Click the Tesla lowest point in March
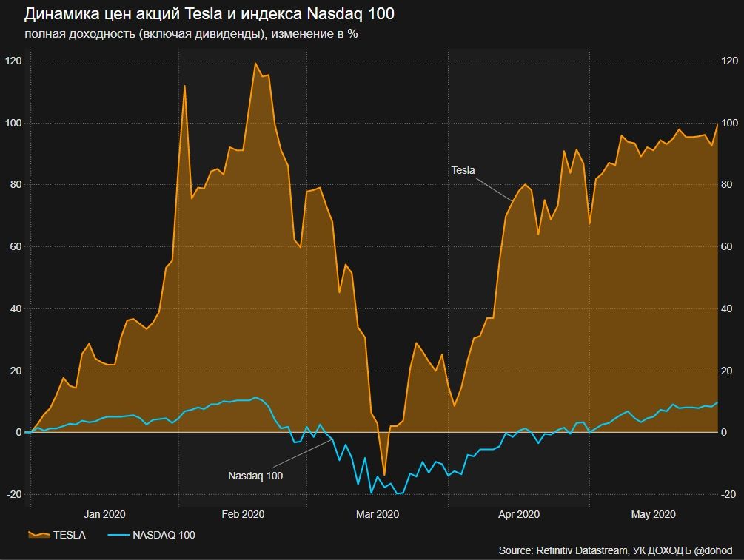This screenshot has width=744, height=560. point(384,475)
